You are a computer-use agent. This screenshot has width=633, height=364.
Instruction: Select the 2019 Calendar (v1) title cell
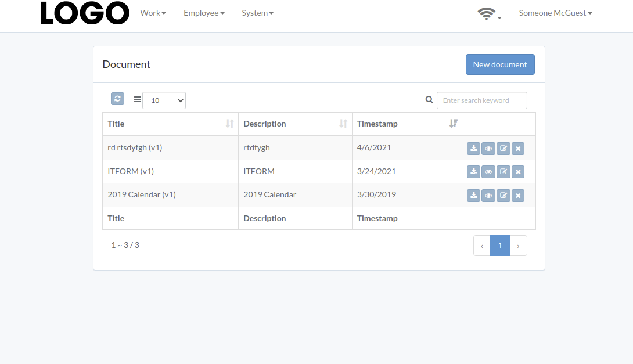(x=170, y=195)
